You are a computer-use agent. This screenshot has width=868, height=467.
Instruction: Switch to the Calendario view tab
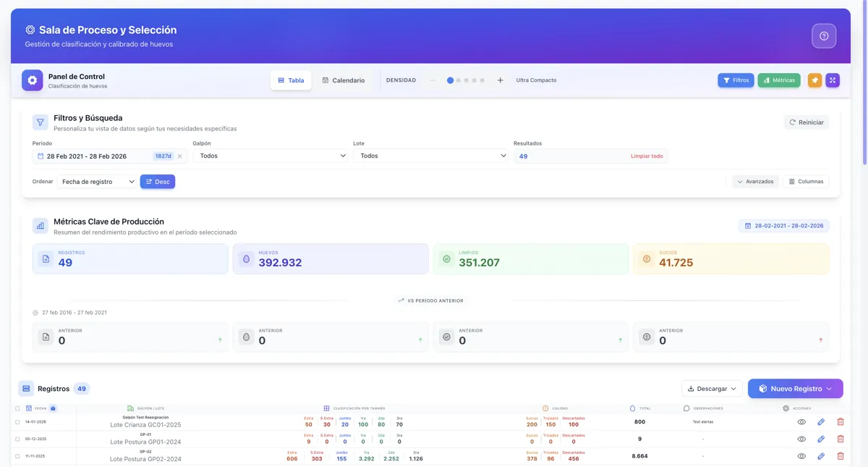[x=344, y=80]
